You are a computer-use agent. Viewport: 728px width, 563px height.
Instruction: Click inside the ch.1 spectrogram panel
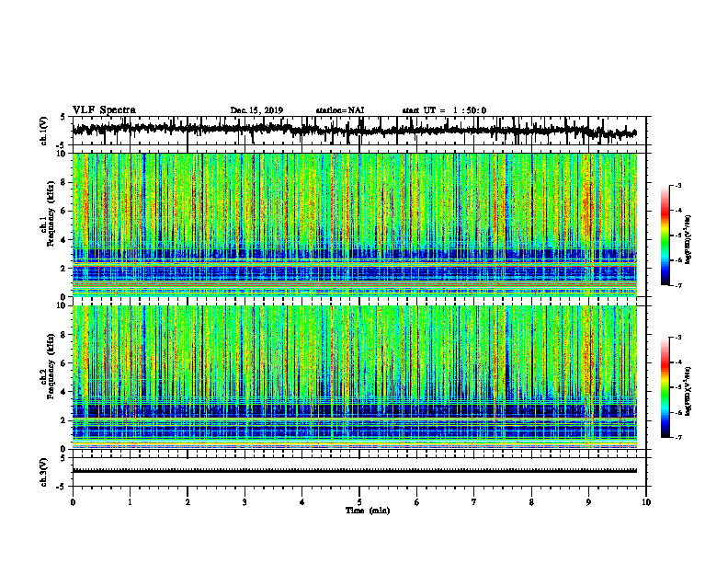point(354,224)
